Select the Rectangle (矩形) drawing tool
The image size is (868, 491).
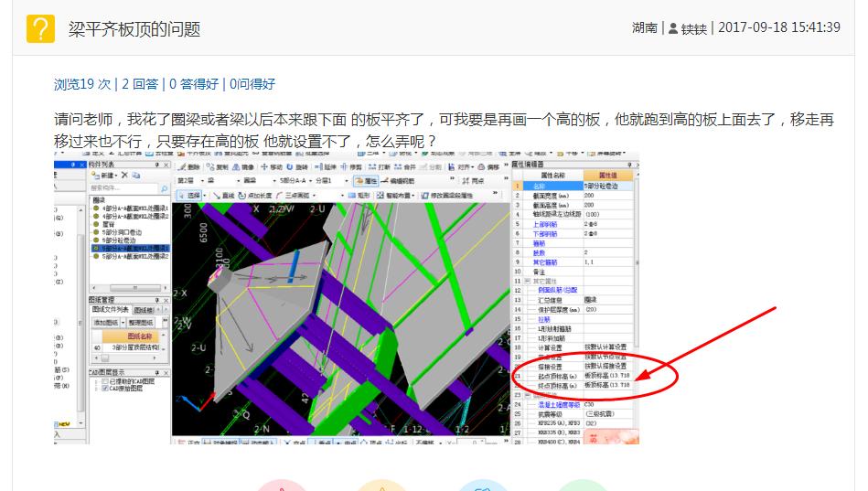coord(359,196)
